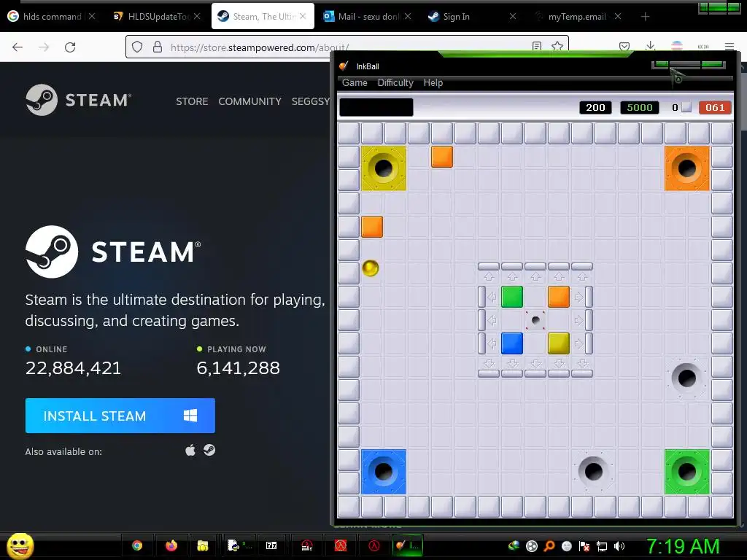This screenshot has height=560, width=747.
Task: Click the SteamOS icon under Also available on
Action: point(209,450)
